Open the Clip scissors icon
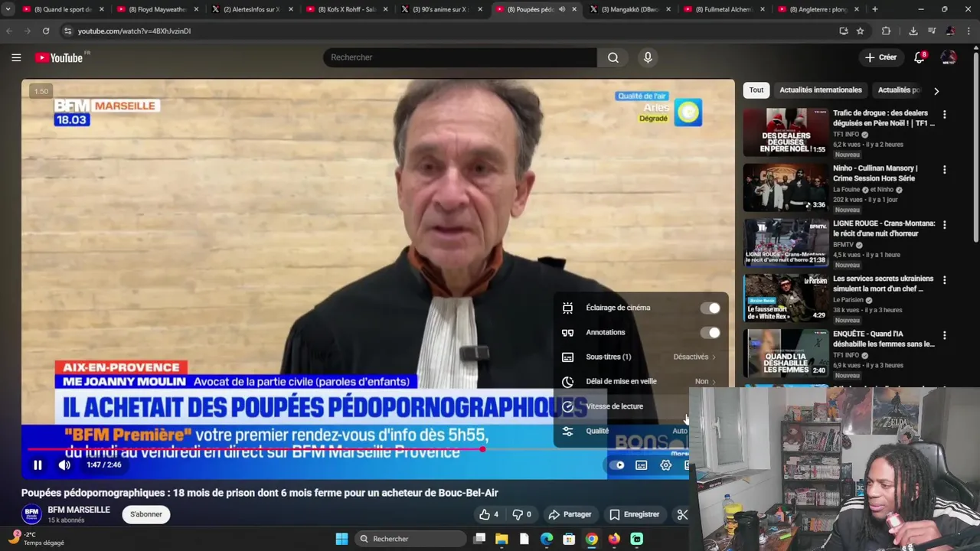The height and width of the screenshot is (551, 980). click(682, 514)
